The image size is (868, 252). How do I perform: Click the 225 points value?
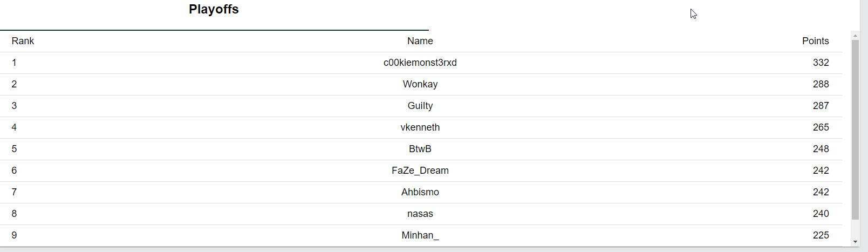click(x=821, y=235)
